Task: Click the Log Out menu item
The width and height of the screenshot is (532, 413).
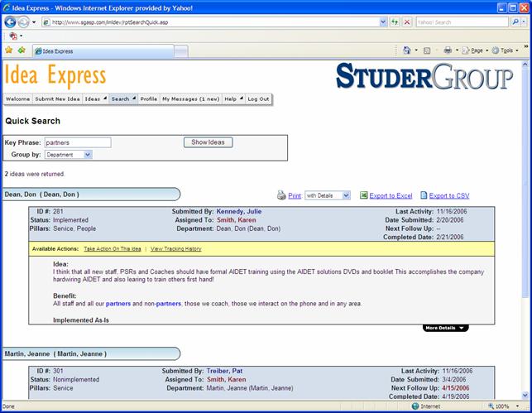Action: (x=258, y=98)
